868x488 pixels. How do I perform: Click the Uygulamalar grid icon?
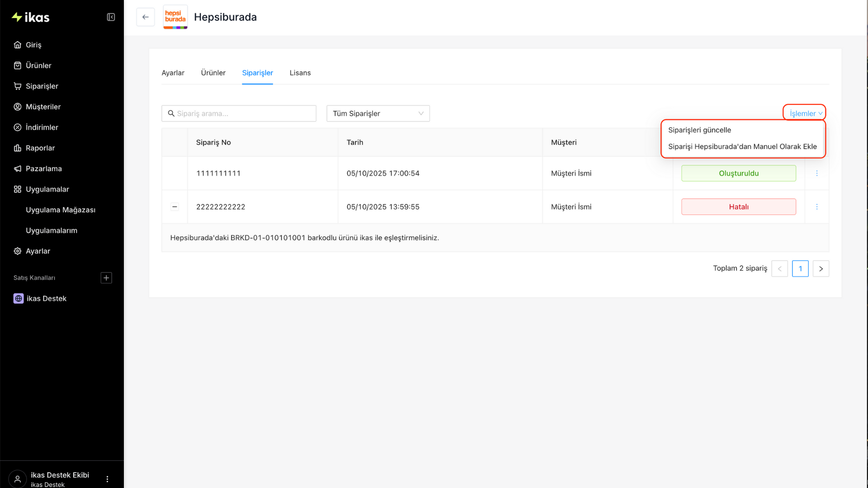18,189
